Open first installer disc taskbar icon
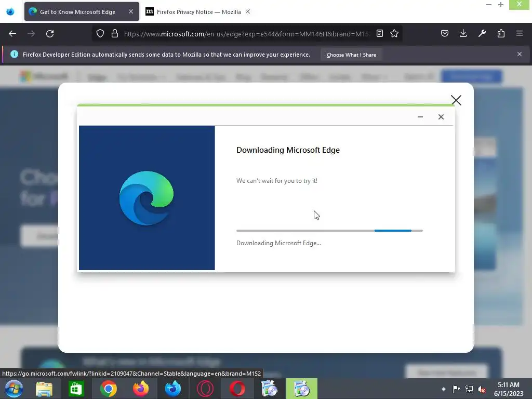The height and width of the screenshot is (399, 532). pyautogui.click(x=270, y=389)
